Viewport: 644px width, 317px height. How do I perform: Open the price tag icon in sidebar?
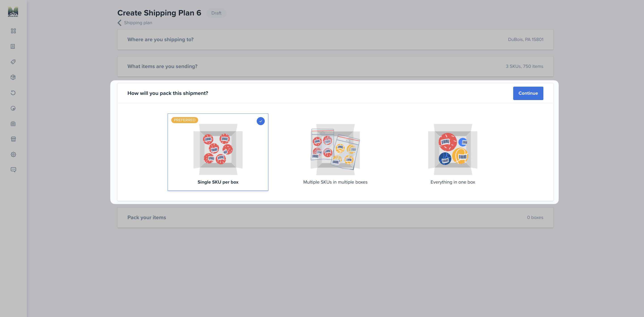pos(13,62)
